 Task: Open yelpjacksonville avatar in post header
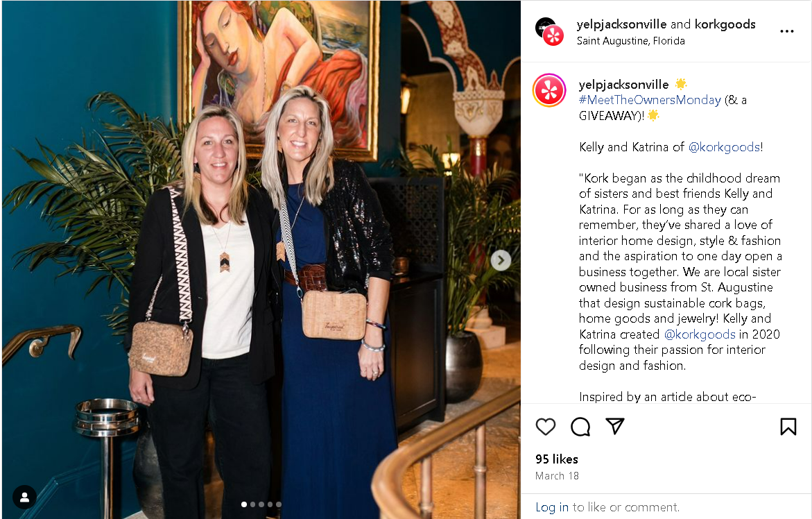click(x=549, y=32)
